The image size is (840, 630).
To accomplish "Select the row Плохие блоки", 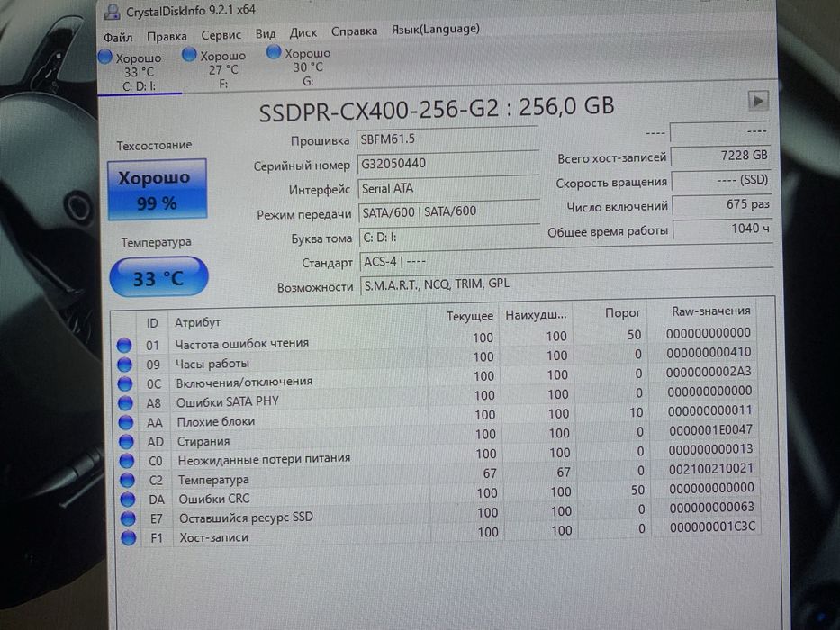I will [x=438, y=416].
